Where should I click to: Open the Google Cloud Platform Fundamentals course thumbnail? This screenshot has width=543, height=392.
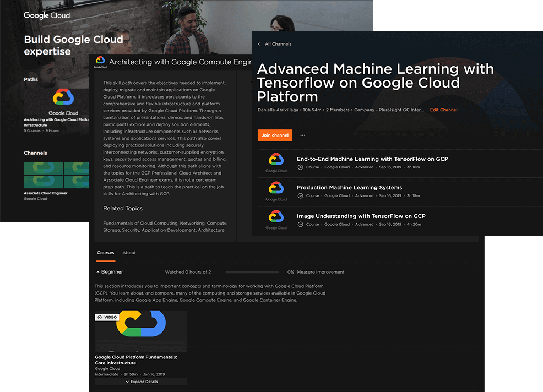coord(140,330)
